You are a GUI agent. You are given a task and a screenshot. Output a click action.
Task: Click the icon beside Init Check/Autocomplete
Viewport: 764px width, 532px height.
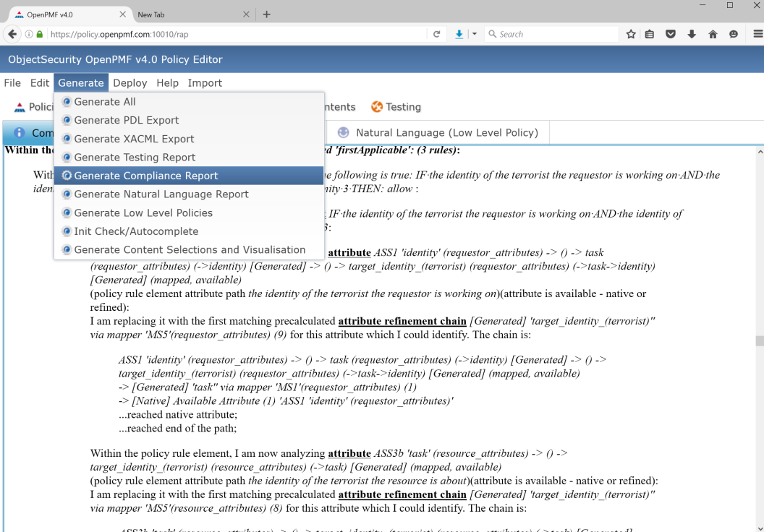coord(67,231)
